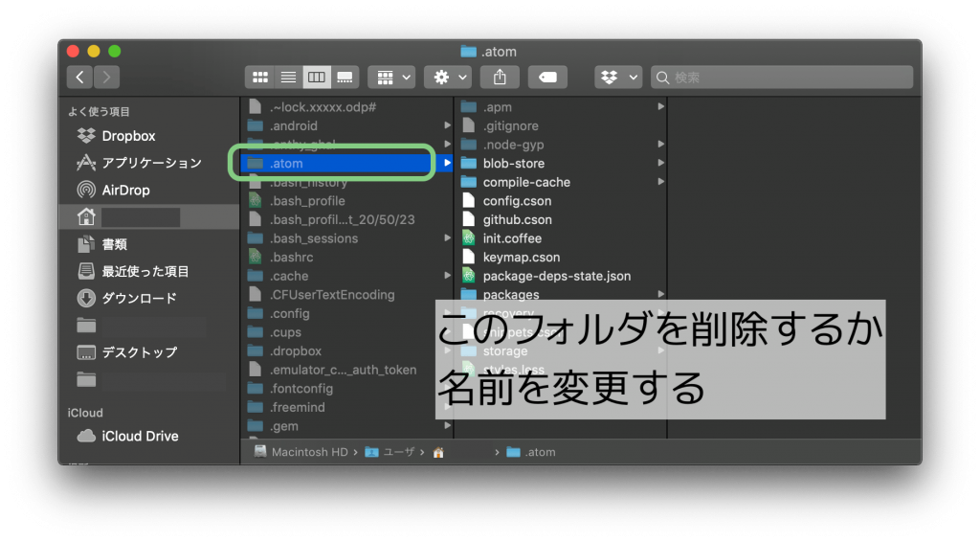Click the edit tags button
This screenshot has width=980, height=542.
pyautogui.click(x=547, y=77)
